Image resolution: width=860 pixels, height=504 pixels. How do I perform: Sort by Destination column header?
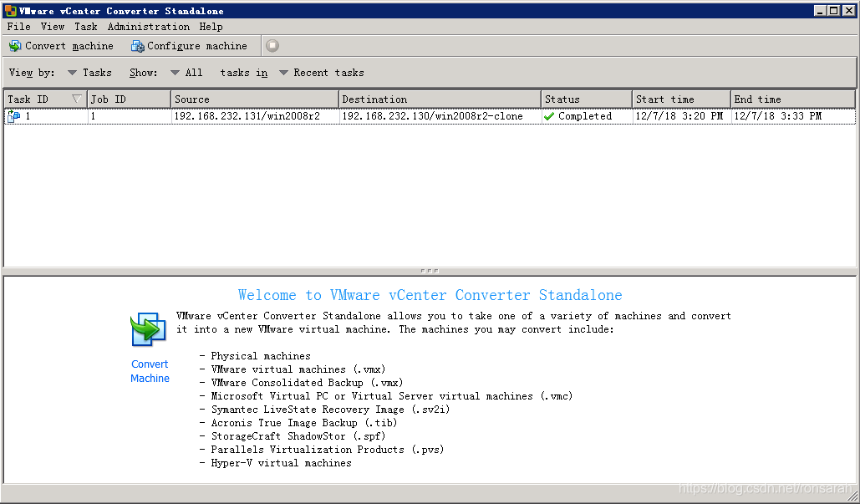440,99
